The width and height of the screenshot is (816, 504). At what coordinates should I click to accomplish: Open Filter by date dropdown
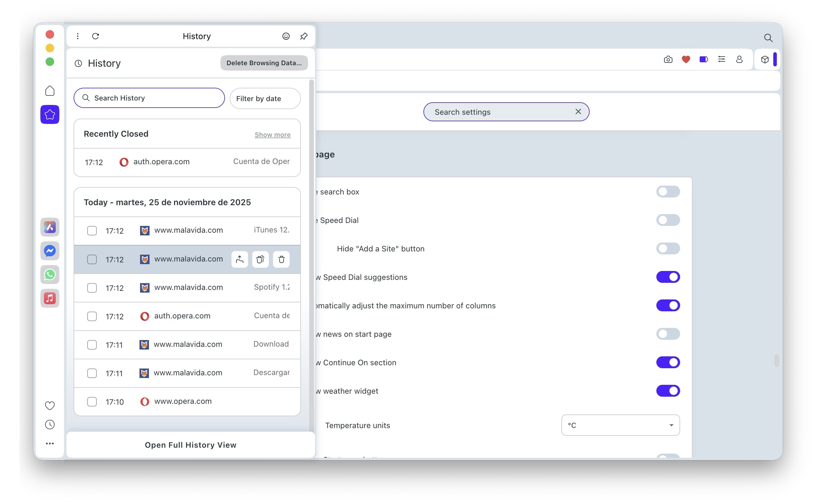[x=265, y=98]
